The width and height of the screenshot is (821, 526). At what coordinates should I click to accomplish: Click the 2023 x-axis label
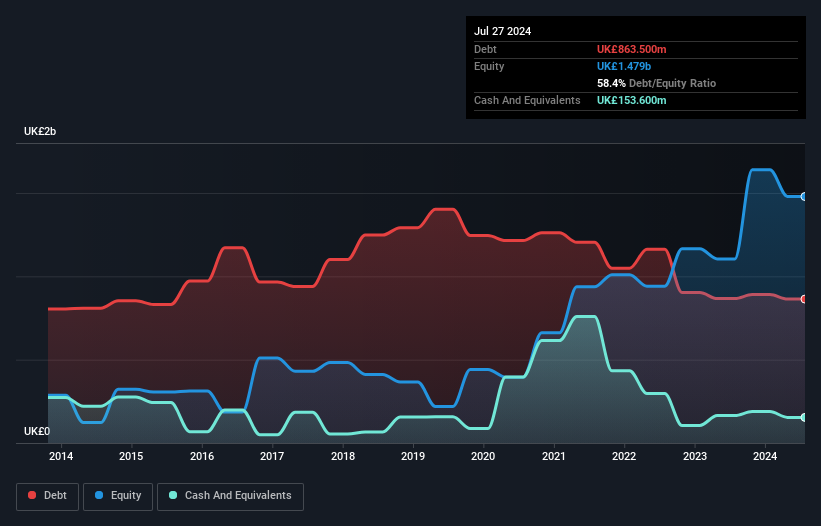695,456
